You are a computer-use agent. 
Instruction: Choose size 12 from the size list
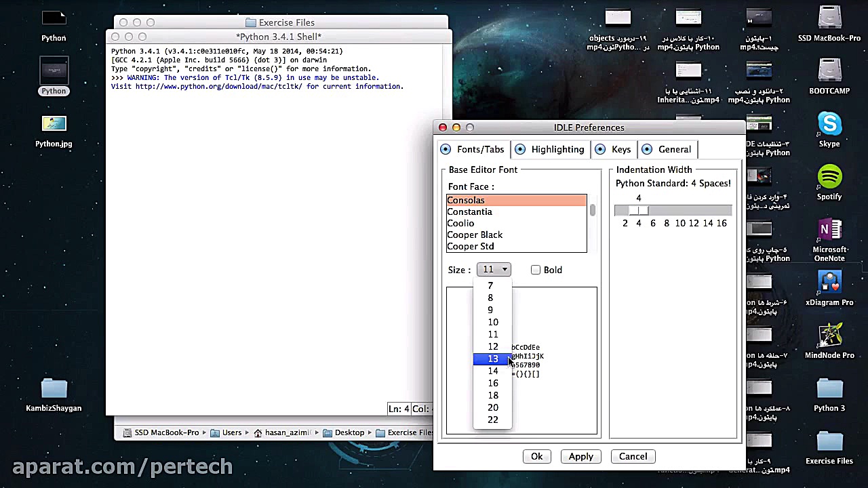pyautogui.click(x=492, y=346)
